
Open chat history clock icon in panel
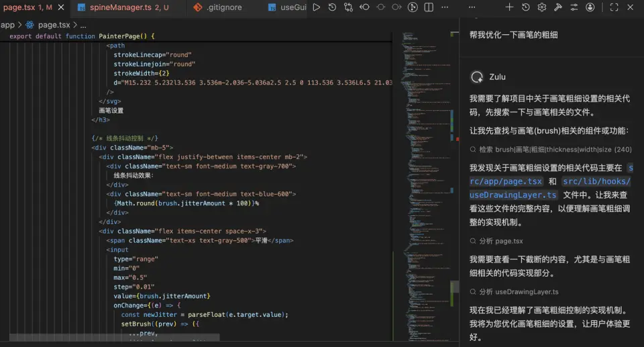[x=525, y=7]
